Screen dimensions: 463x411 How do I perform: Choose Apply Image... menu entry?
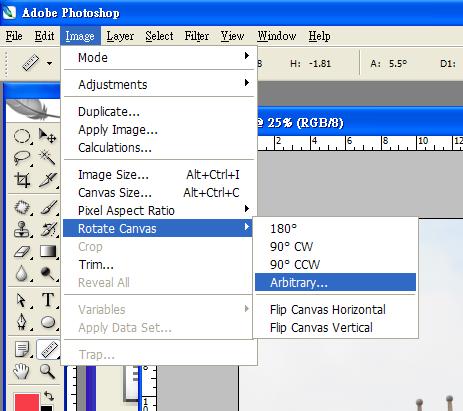tap(158, 129)
